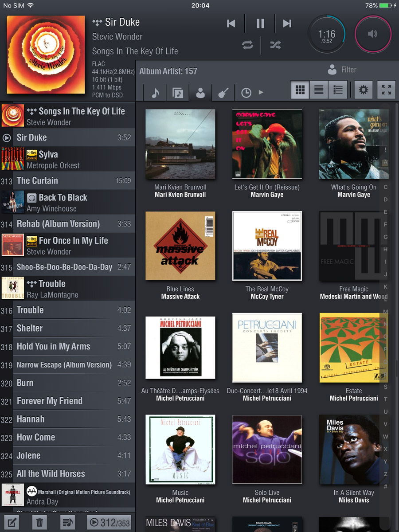Image resolution: width=399 pixels, height=532 pixels.
Task: Open the playlist icon with music note
Action: point(68,522)
